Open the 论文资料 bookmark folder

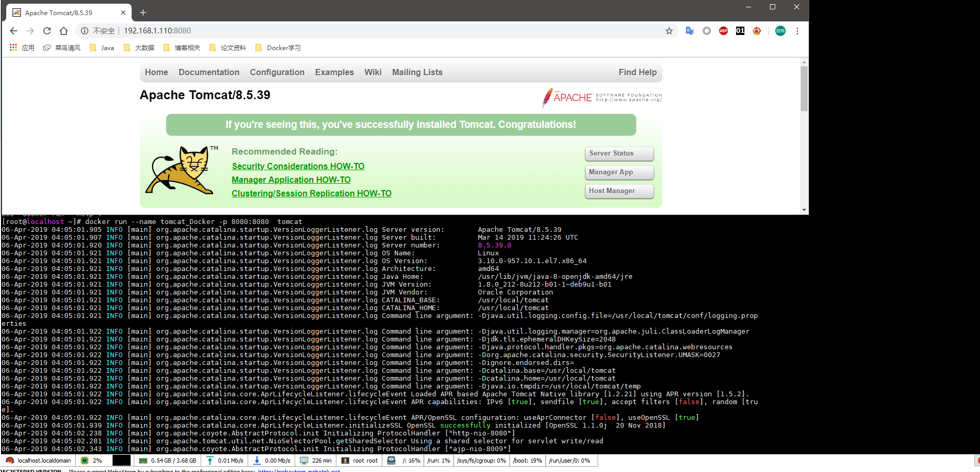228,48
